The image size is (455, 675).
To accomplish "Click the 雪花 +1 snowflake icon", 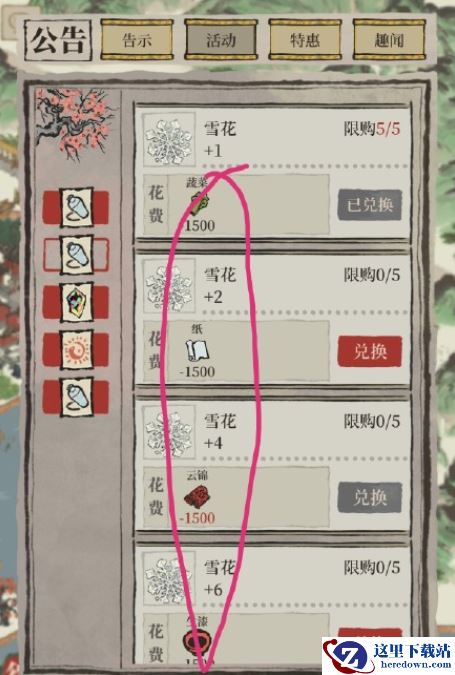I will click(x=169, y=139).
